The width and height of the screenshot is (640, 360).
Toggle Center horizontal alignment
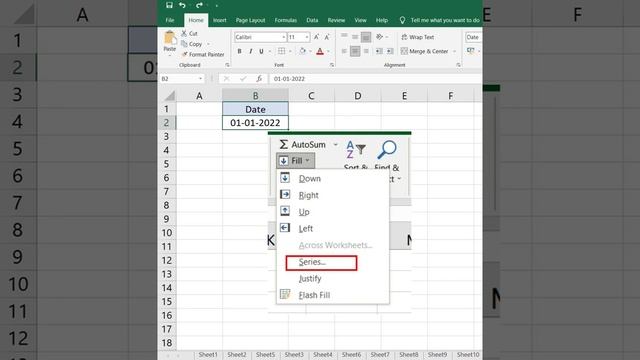(x=355, y=51)
